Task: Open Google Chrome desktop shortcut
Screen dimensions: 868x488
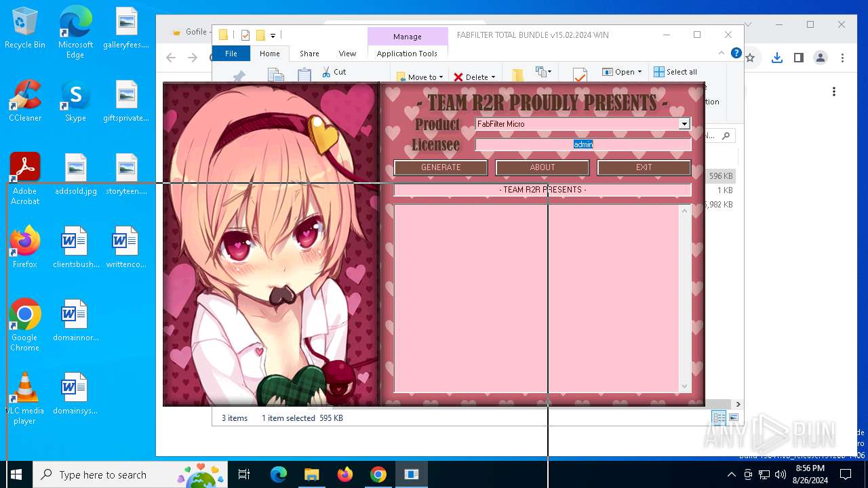Action: (25, 325)
